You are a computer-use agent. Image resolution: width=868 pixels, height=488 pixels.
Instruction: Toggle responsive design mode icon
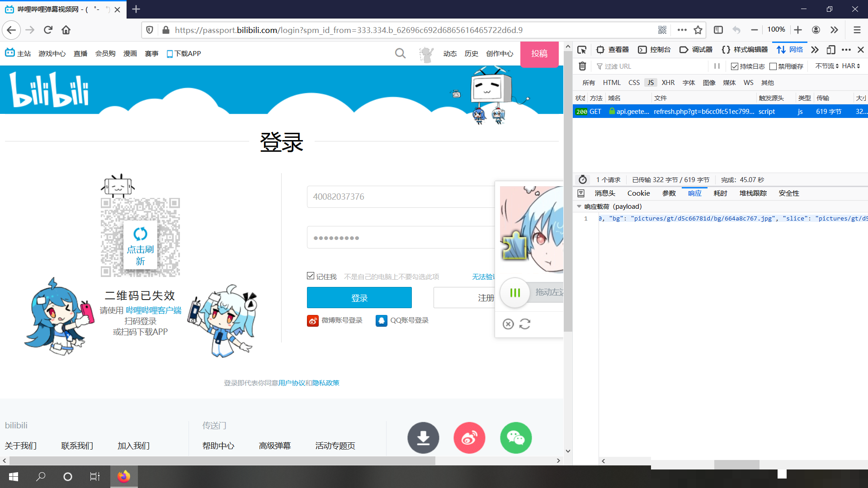(x=831, y=50)
